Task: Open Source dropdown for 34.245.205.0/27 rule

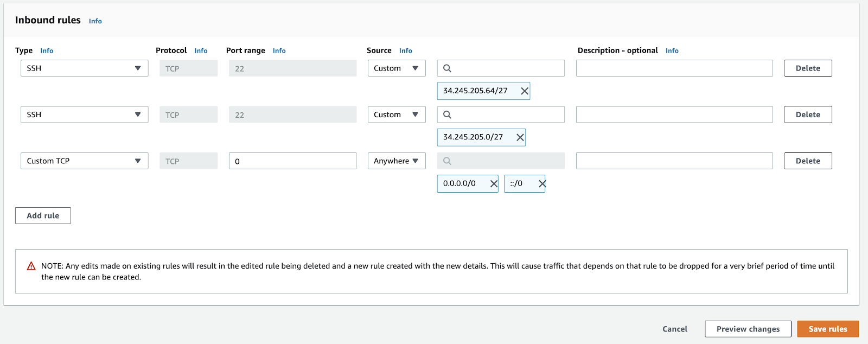Action: click(x=397, y=114)
